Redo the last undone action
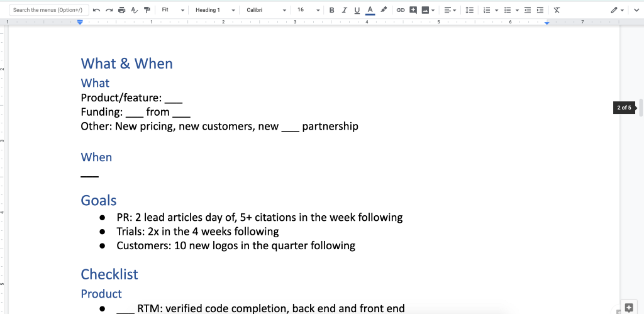The width and height of the screenshot is (644, 314). (x=109, y=10)
